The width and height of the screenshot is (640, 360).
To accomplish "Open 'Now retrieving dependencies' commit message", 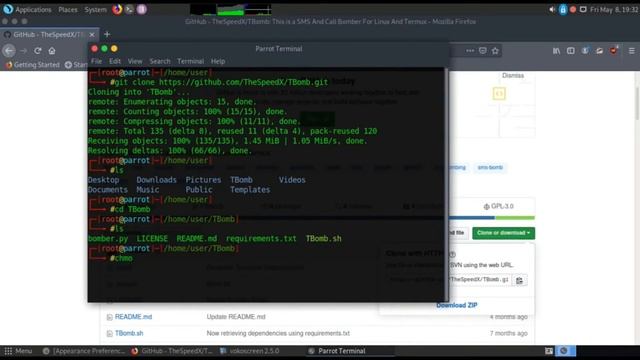I will (x=278, y=333).
